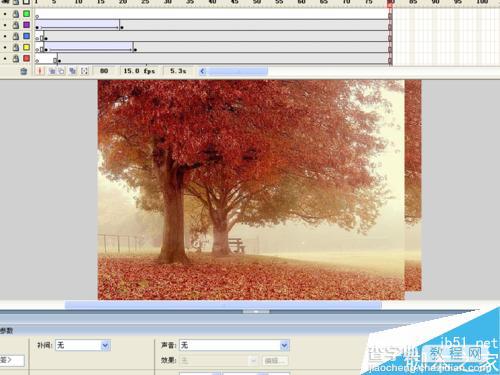Select the yellow layer tween span
Screen dimensions: 500x375
pos(89,47)
